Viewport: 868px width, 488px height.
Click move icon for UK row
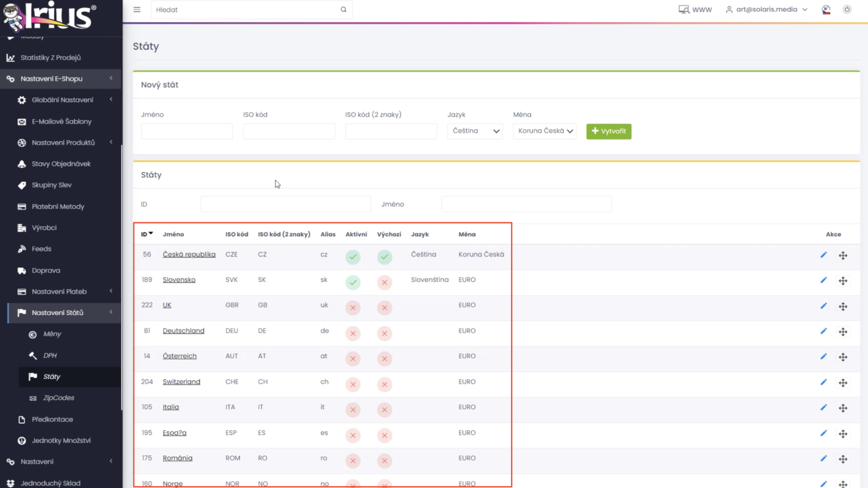click(843, 307)
